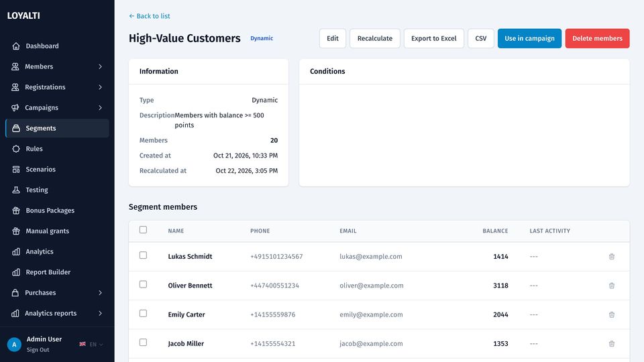
Task: Sort by the NAME column header
Action: [x=176, y=231]
